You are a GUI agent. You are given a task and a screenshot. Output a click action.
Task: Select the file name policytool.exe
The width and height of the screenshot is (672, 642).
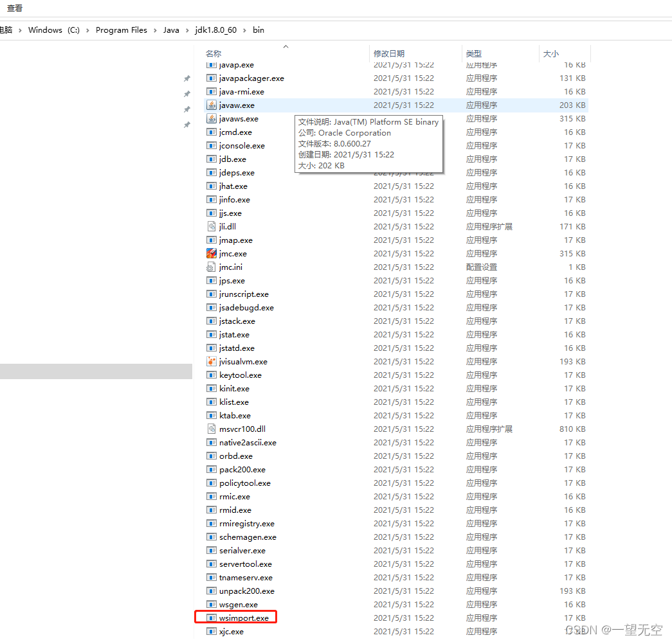click(245, 483)
